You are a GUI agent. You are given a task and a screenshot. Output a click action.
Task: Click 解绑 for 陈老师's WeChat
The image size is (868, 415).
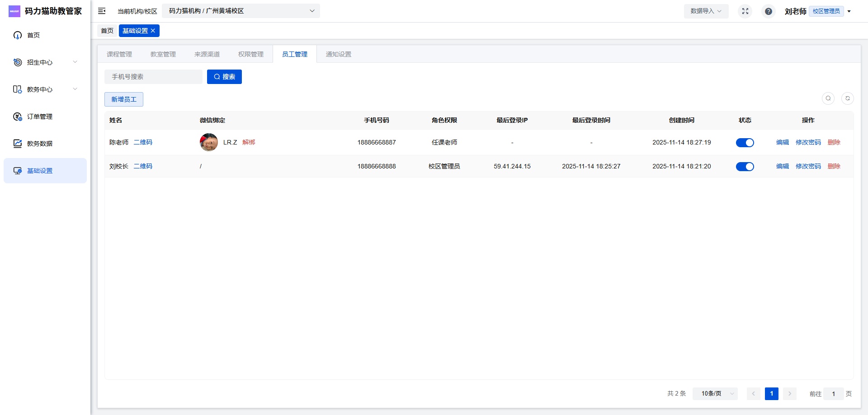tap(249, 142)
